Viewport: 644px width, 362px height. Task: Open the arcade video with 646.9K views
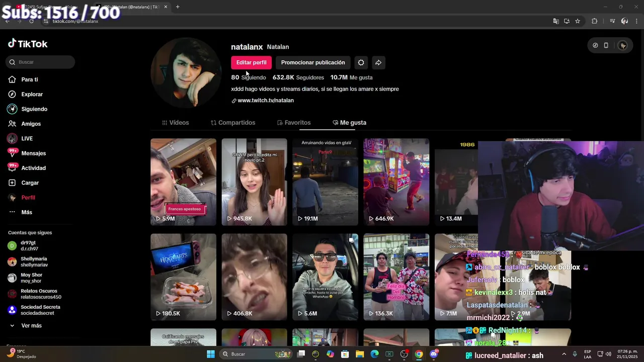tap(396, 182)
